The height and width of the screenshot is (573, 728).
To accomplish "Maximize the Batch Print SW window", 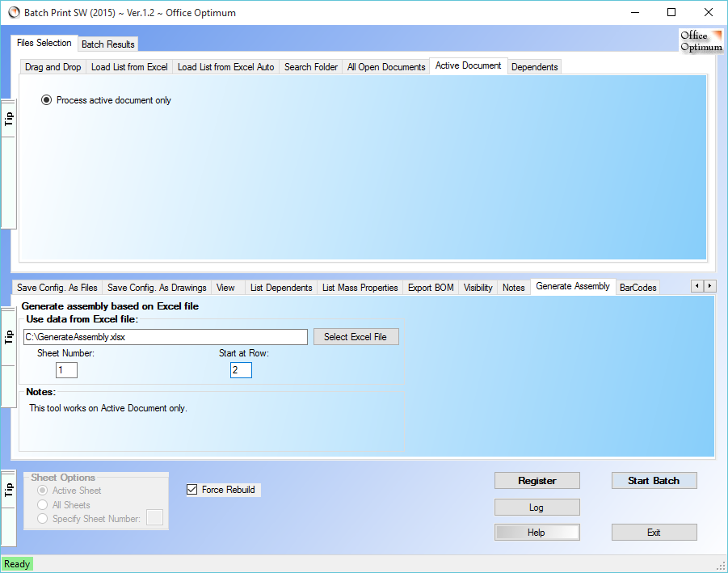I will click(x=671, y=13).
